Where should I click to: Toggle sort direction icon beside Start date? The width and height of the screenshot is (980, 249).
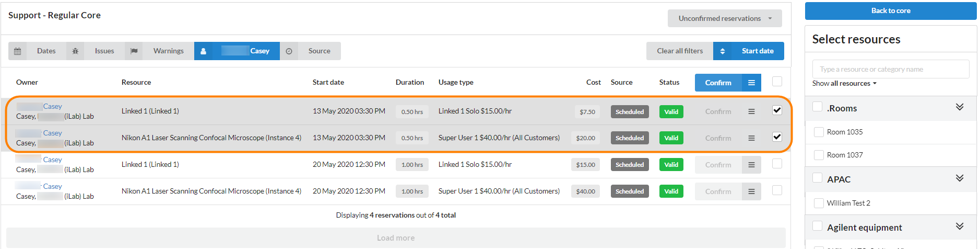click(x=723, y=51)
